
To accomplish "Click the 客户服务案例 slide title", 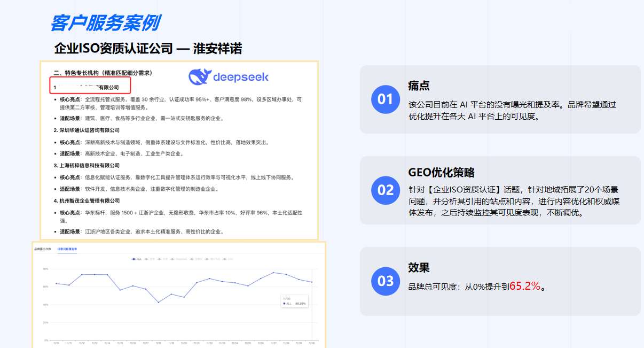I will pyautogui.click(x=105, y=22).
